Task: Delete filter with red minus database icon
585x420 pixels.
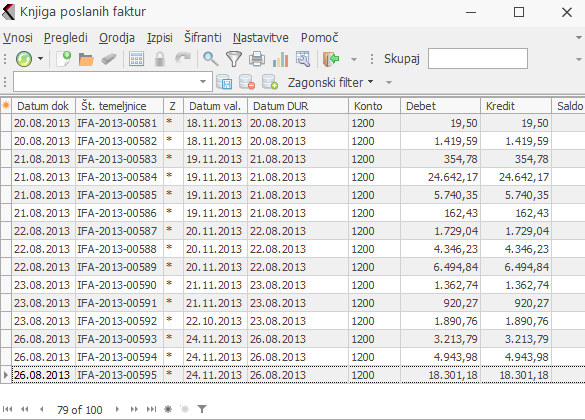Action: click(x=247, y=82)
